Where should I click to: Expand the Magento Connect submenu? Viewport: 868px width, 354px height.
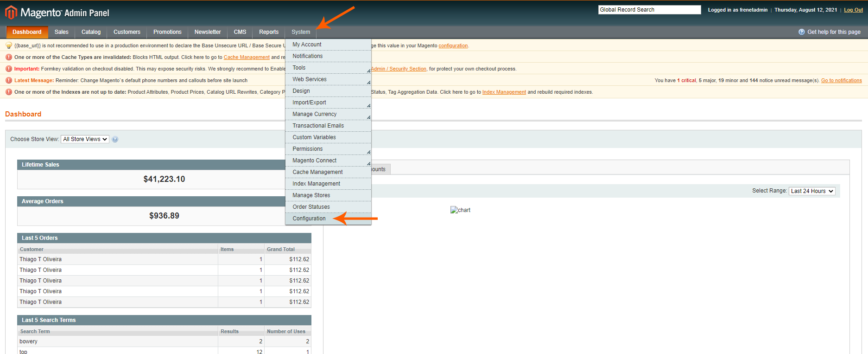(x=328, y=161)
